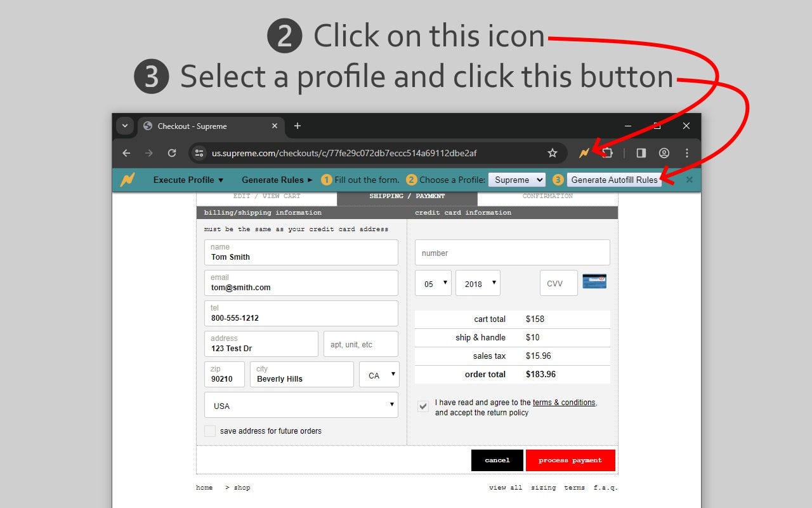Click the yellow lightning bolt extension icon
This screenshot has height=508, width=812.
[584, 153]
